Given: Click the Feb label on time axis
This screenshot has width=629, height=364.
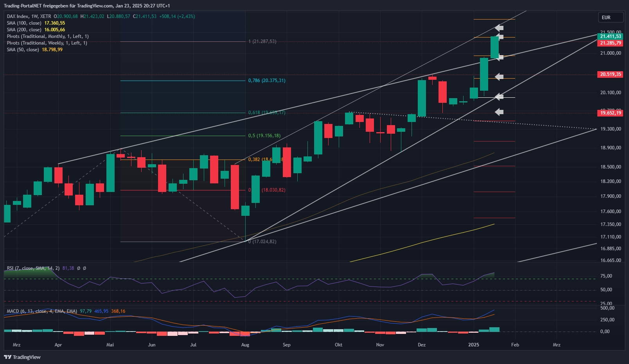Looking at the screenshot, I should click(515, 345).
